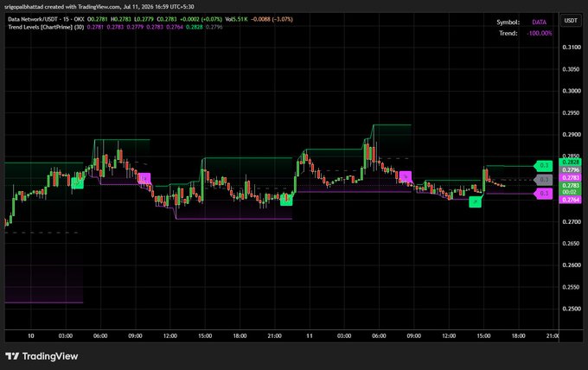
Task: Click the '10' date label on time axis
Action: (31, 336)
